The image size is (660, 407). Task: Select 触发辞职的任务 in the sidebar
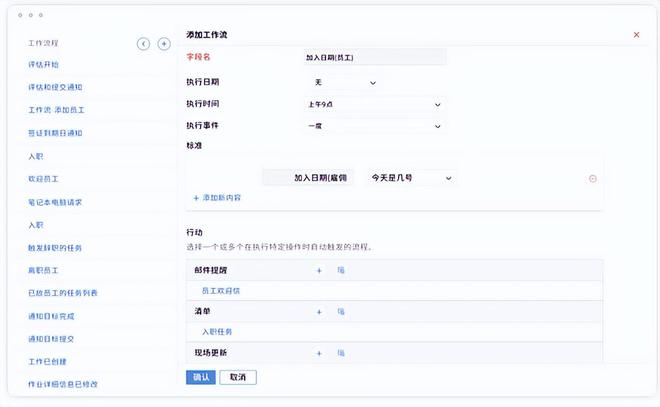(x=55, y=248)
